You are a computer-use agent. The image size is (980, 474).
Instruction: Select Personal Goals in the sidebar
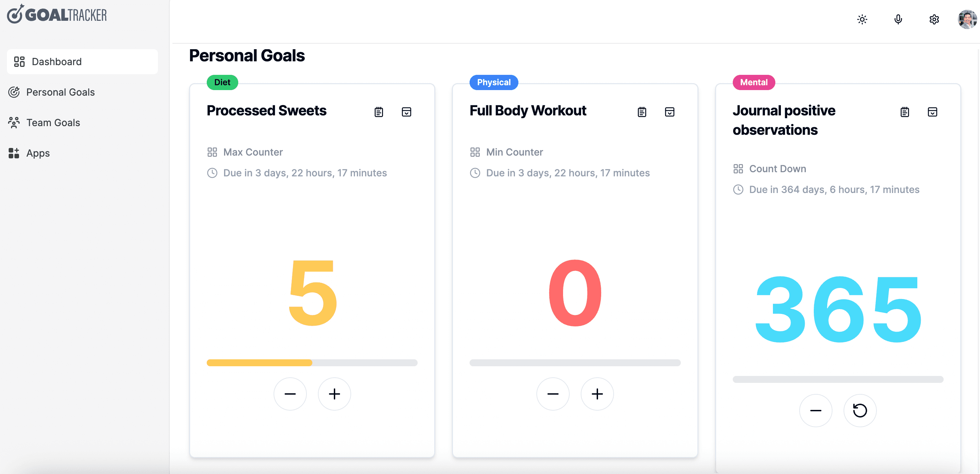[60, 92]
